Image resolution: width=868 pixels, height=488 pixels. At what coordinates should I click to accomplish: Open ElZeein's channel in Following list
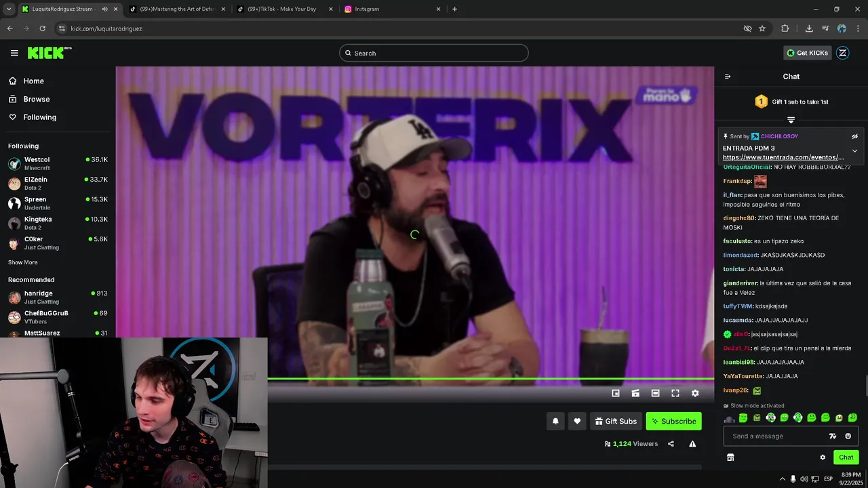pos(58,183)
